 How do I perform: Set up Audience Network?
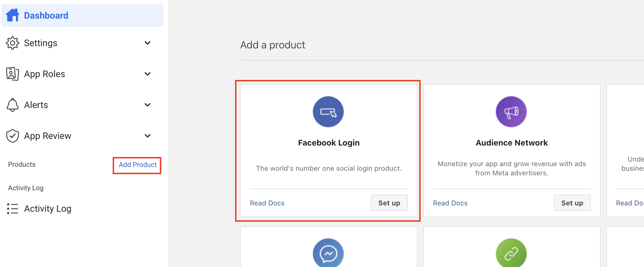click(x=572, y=203)
